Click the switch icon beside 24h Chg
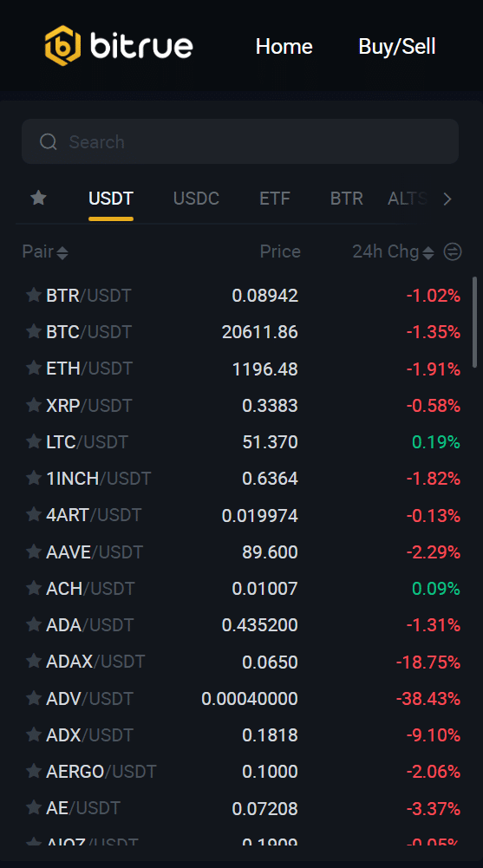 453,251
